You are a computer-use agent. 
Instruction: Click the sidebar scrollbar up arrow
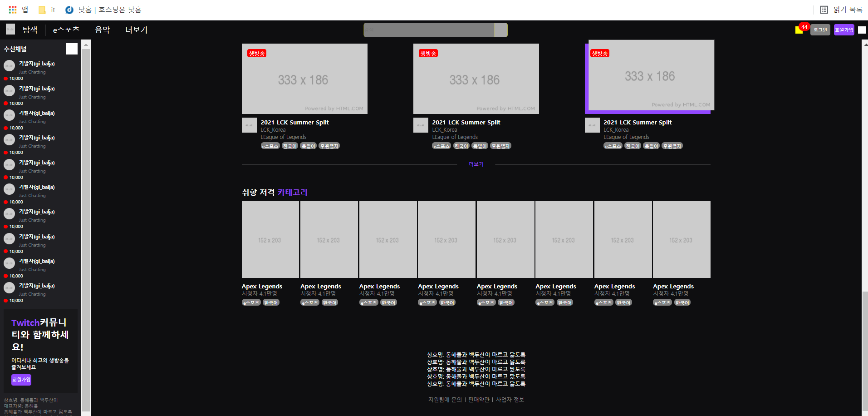coord(86,45)
